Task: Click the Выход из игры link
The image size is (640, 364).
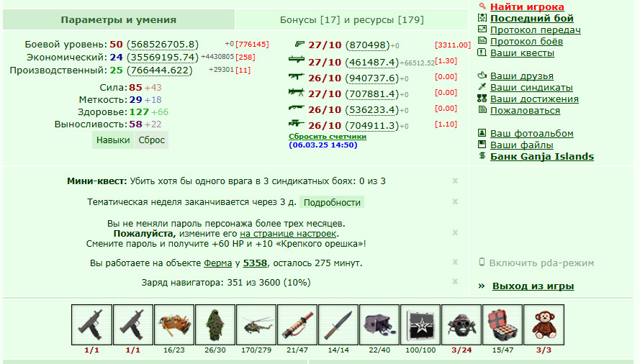Action: click(x=533, y=286)
